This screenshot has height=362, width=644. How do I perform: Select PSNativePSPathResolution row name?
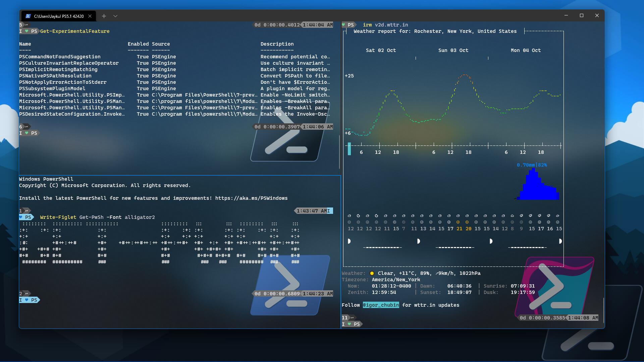[55, 76]
